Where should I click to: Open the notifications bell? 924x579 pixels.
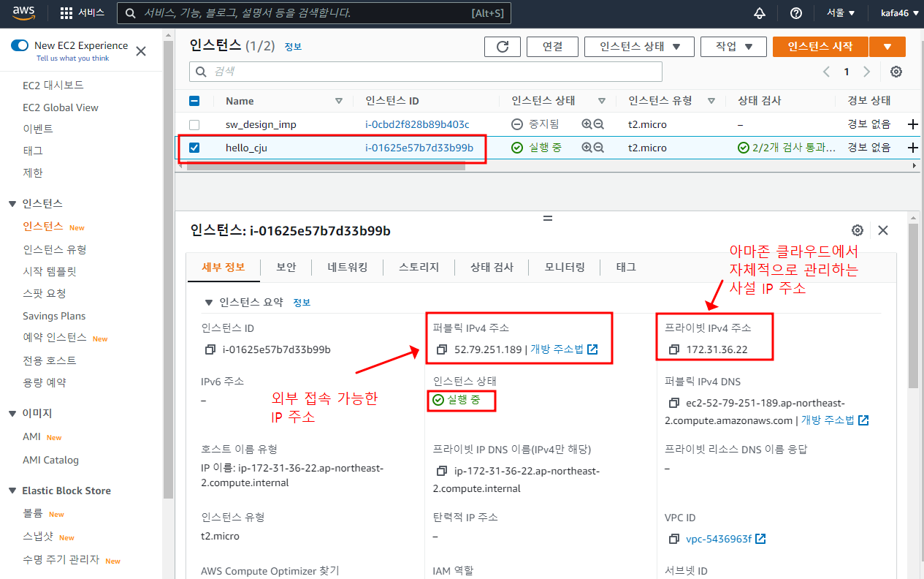pos(760,13)
